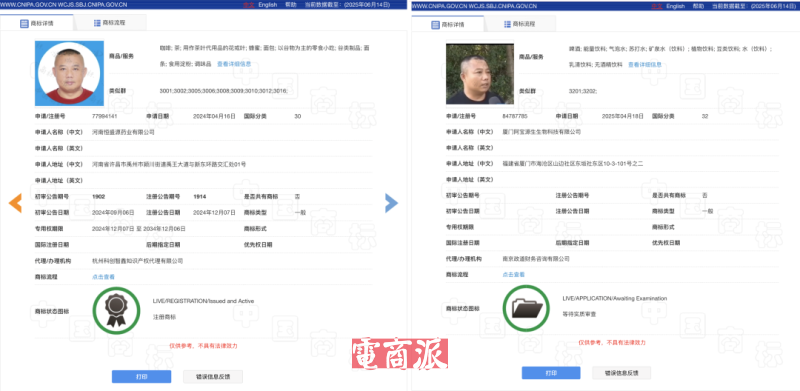800x391 pixels.
Task: Select application date 2024年04月16日
Action: [x=214, y=116]
